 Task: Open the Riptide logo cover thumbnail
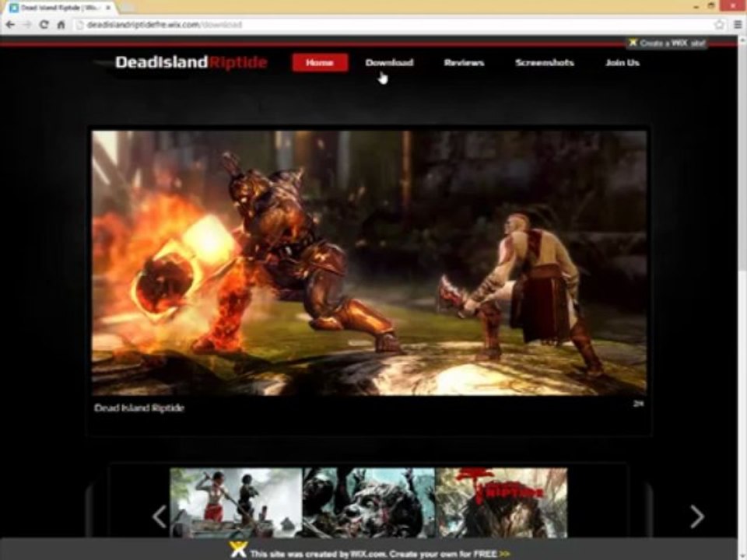[501, 503]
